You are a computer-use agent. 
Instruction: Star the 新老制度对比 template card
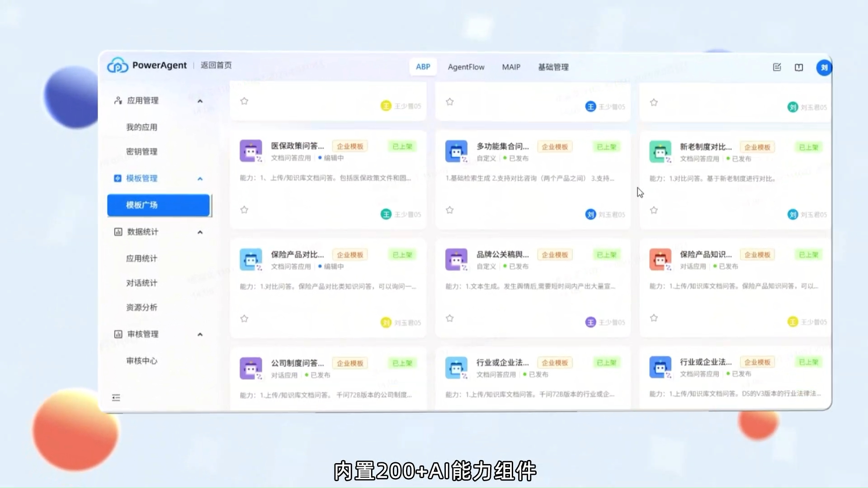(654, 210)
